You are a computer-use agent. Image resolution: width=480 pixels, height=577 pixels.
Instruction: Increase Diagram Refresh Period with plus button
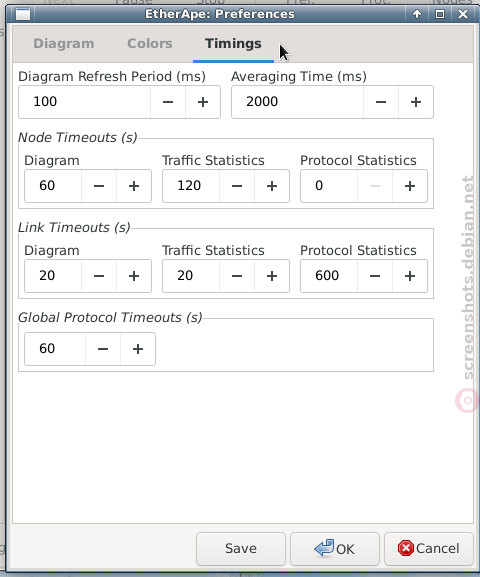[203, 102]
